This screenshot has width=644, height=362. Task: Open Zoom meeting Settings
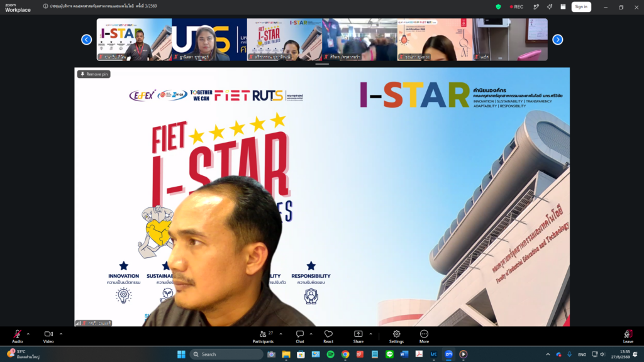tap(396, 336)
